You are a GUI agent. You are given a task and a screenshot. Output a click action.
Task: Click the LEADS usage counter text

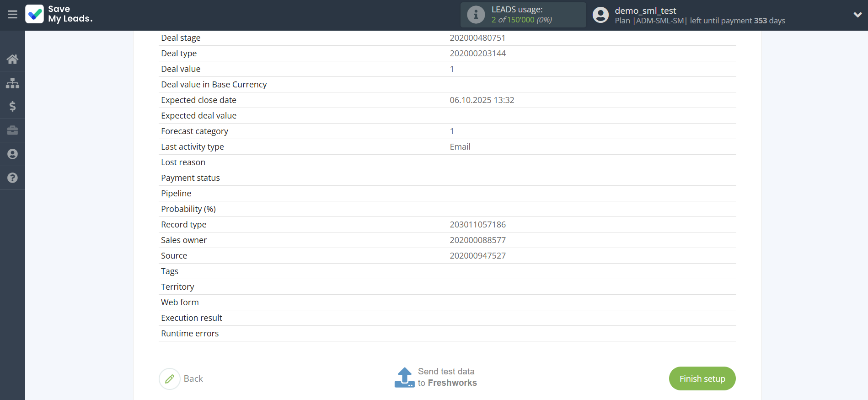pos(521,20)
